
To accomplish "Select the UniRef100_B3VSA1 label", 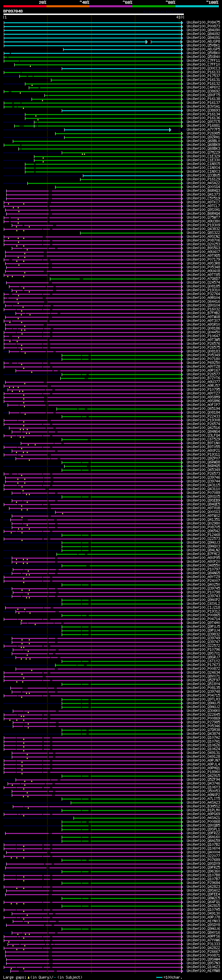I will point(203,106).
